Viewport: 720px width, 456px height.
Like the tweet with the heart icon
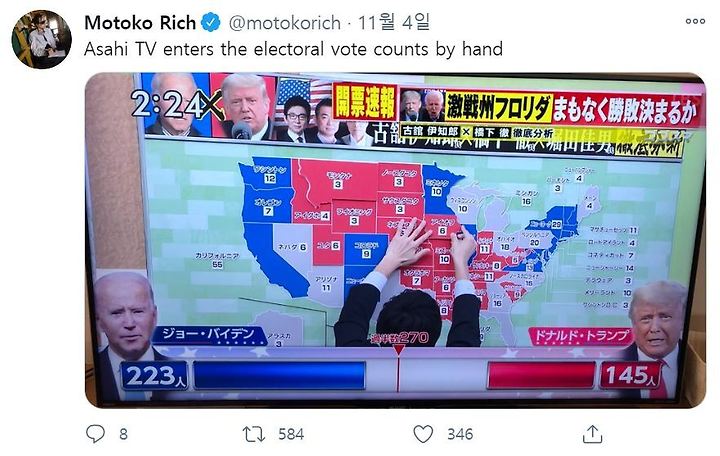point(423,434)
